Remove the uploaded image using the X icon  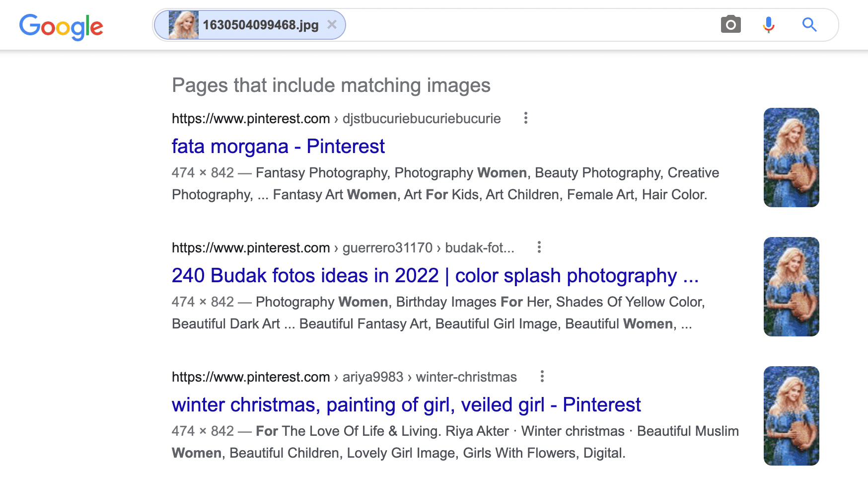click(x=332, y=24)
